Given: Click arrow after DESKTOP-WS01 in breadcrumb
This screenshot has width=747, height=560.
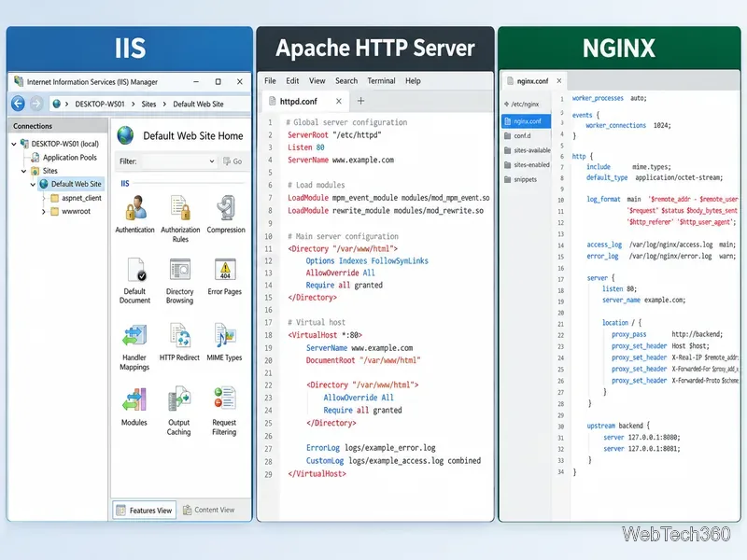Looking at the screenshot, I should (133, 104).
